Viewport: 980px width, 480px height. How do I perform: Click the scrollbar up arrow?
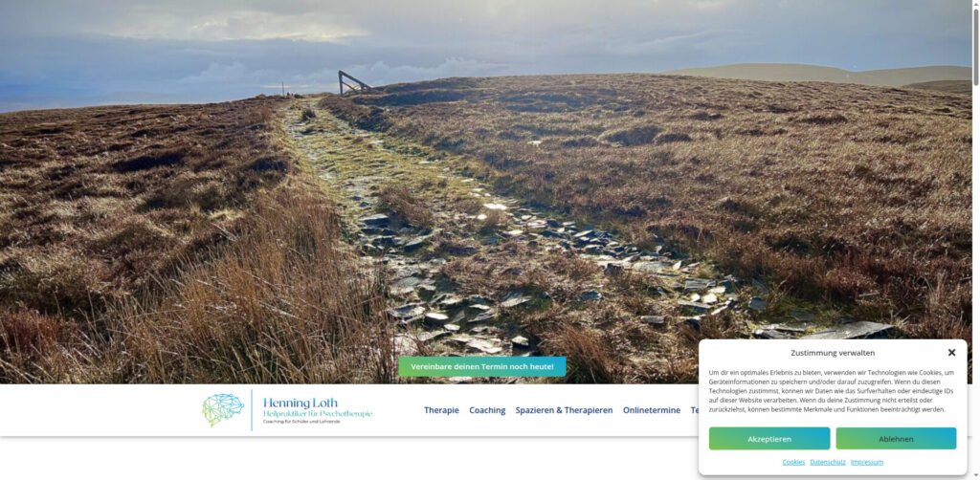click(x=975, y=4)
